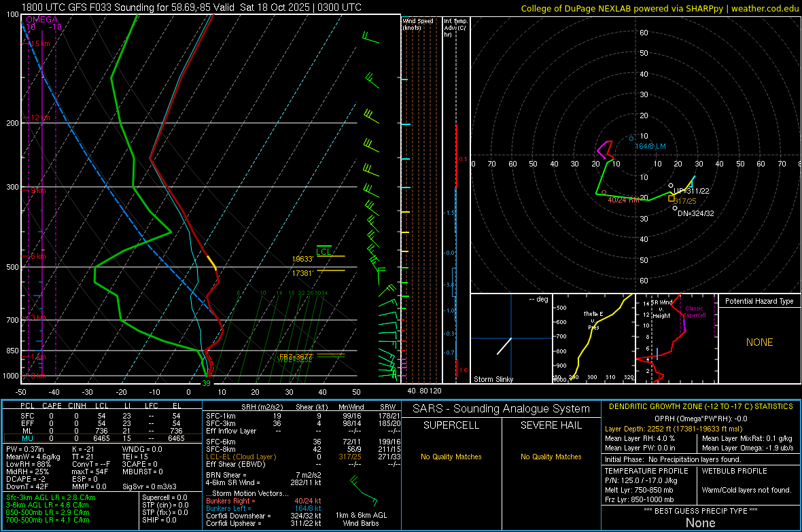This screenshot has width=802, height=532.
Task: Click the Corfidi downshear circle labeled DN=324/32
Action: 675,208
